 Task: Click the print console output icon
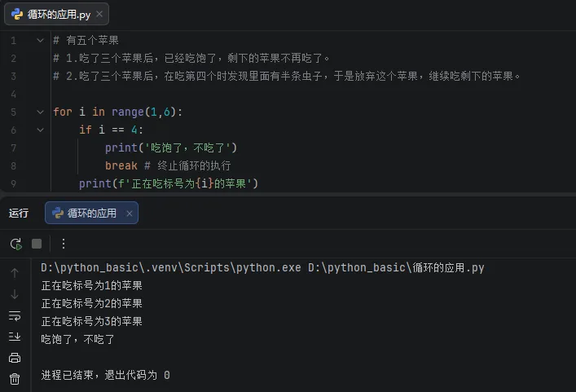[15, 358]
